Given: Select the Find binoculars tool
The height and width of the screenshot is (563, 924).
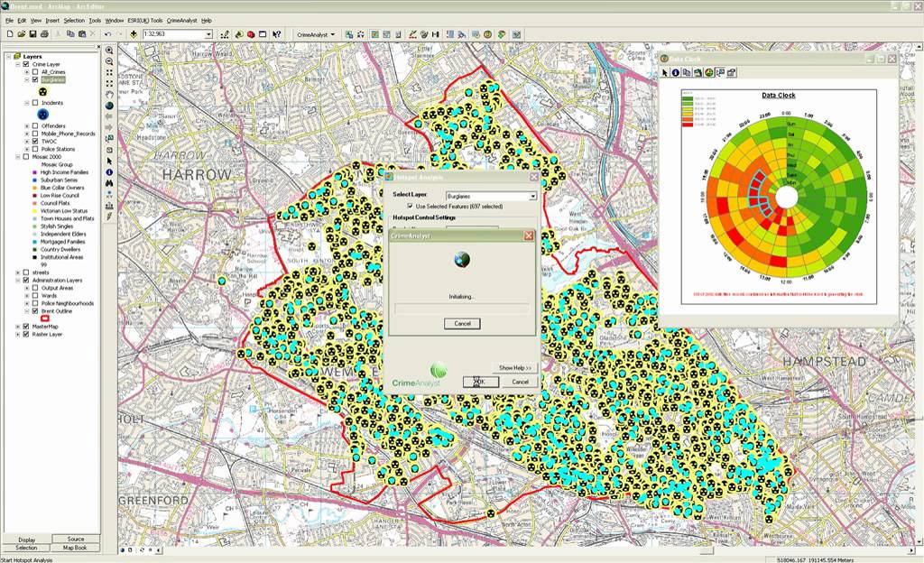Looking at the screenshot, I should click(x=109, y=183).
